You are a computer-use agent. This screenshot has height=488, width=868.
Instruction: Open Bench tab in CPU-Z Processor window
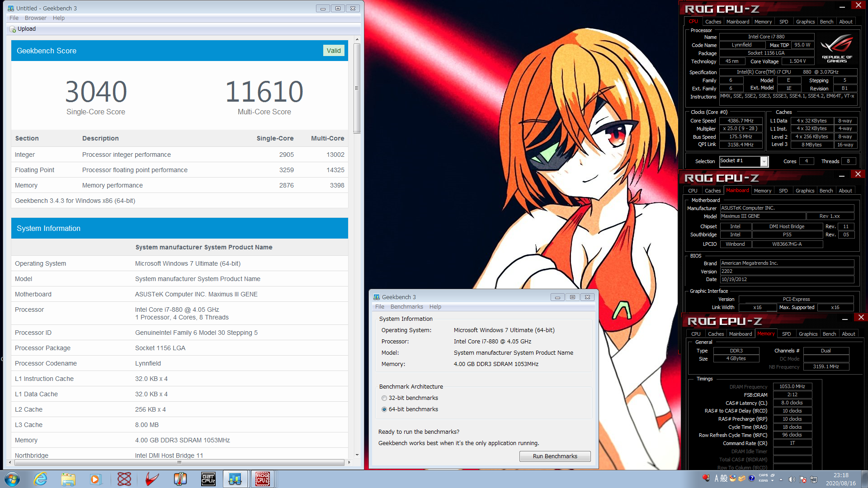pyautogui.click(x=827, y=22)
